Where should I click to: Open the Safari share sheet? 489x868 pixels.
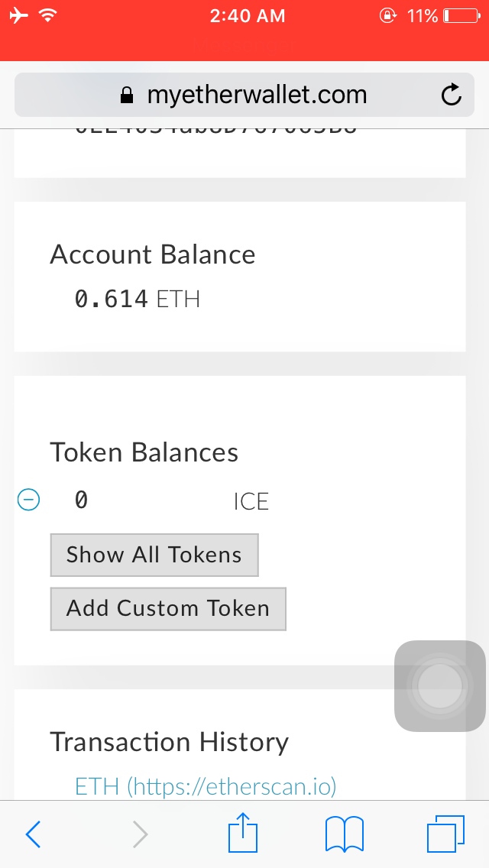click(244, 833)
